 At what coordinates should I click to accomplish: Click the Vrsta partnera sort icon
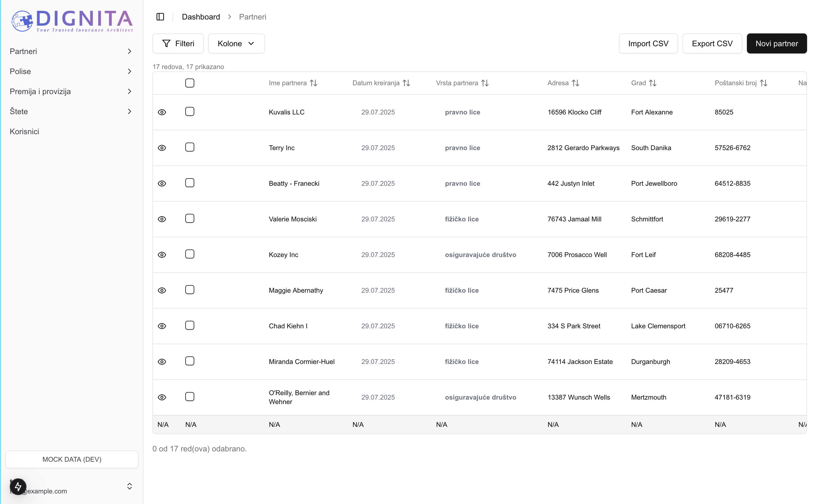click(x=485, y=83)
